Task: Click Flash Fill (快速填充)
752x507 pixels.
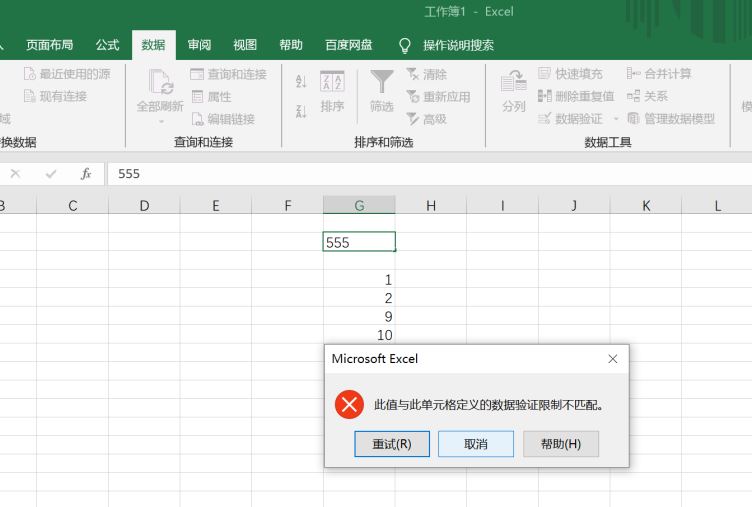Action: coord(570,74)
